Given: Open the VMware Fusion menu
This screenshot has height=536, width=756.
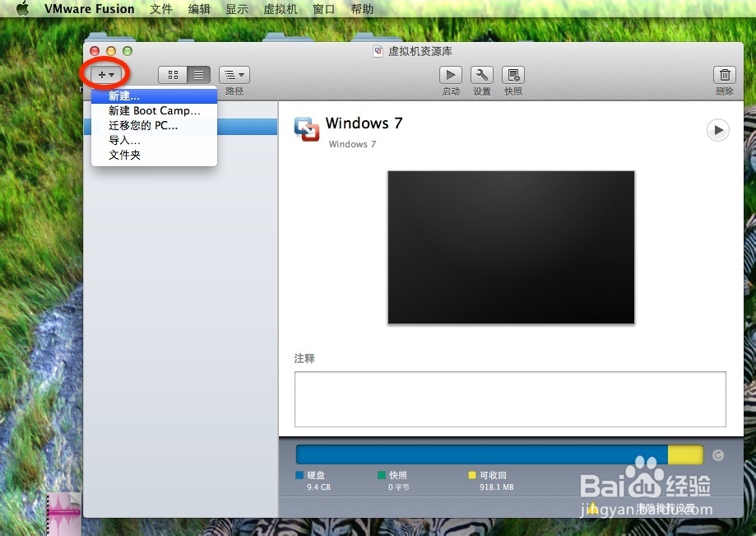Looking at the screenshot, I should 89,9.
